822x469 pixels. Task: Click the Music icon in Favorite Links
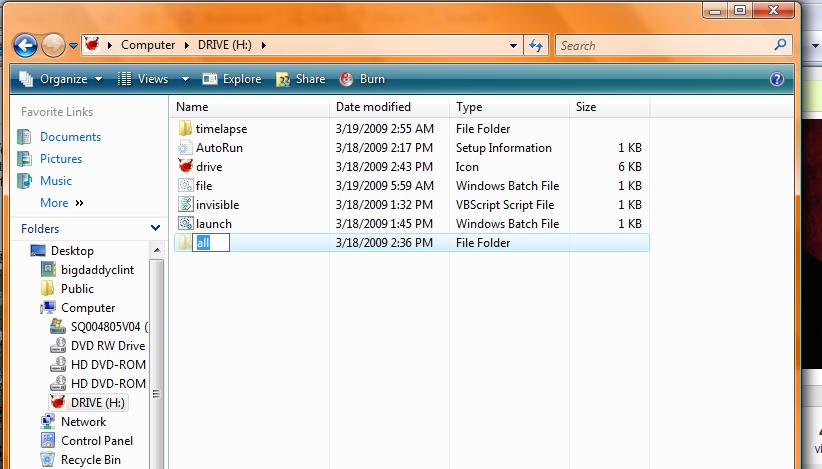[x=24, y=181]
